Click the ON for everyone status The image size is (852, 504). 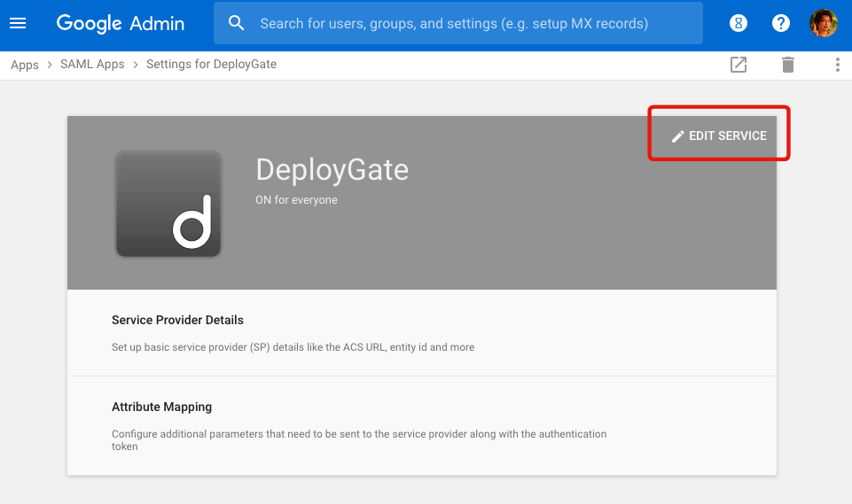click(x=296, y=200)
